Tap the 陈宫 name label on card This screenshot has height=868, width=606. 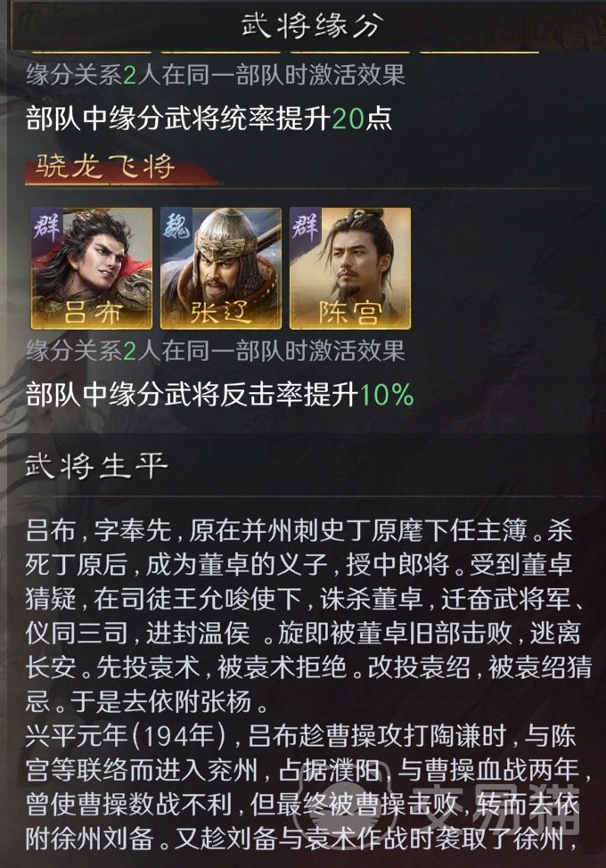[x=350, y=313]
